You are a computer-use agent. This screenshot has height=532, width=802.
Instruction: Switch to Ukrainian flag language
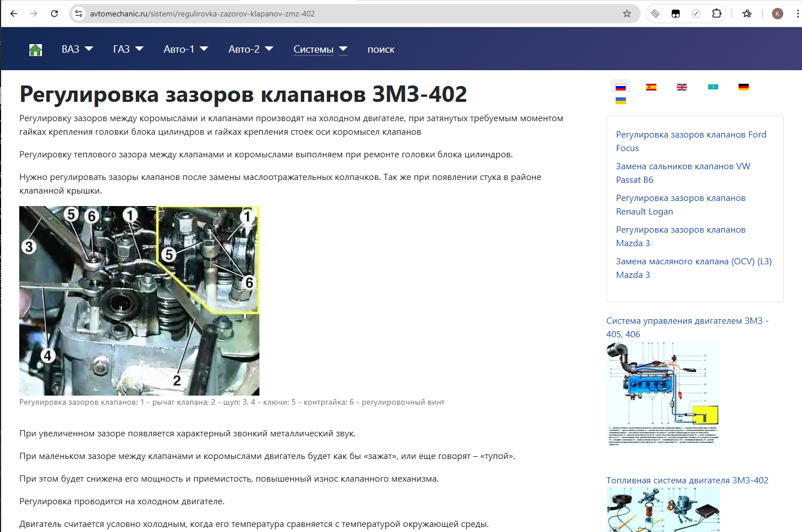621,101
